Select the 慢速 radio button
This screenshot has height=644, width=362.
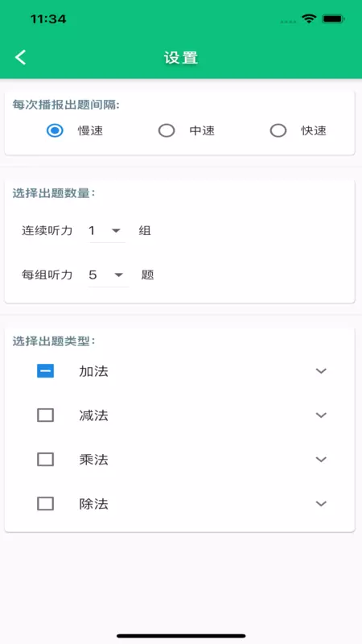point(55,130)
